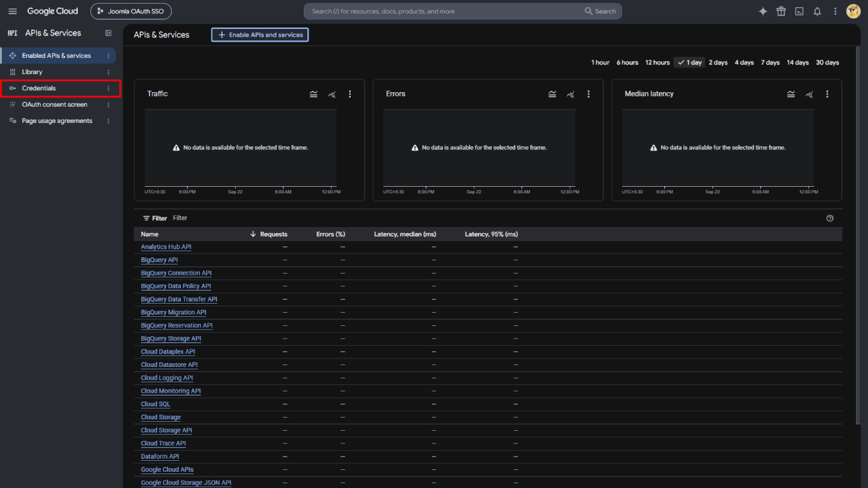
Task: Open BigQuery Data Transfer API link
Action: [x=179, y=299]
